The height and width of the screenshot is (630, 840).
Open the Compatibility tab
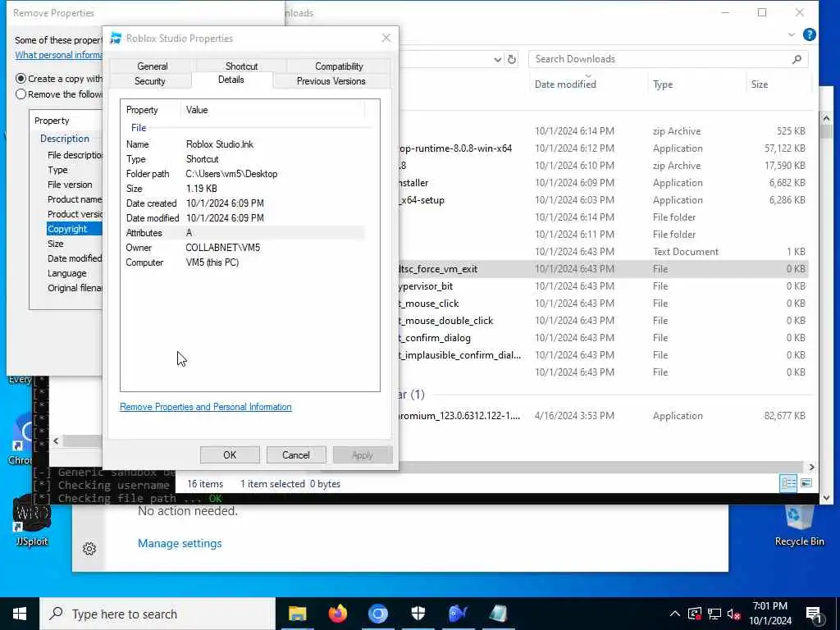[339, 66]
